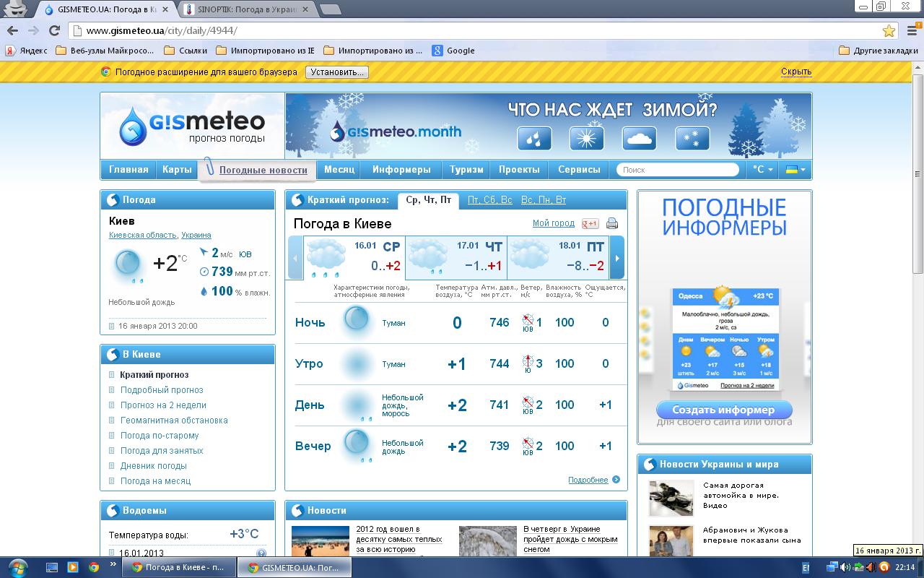The image size is (924, 578).
Task: Expand the Подробнее detailed forecast link
Action: [593, 480]
